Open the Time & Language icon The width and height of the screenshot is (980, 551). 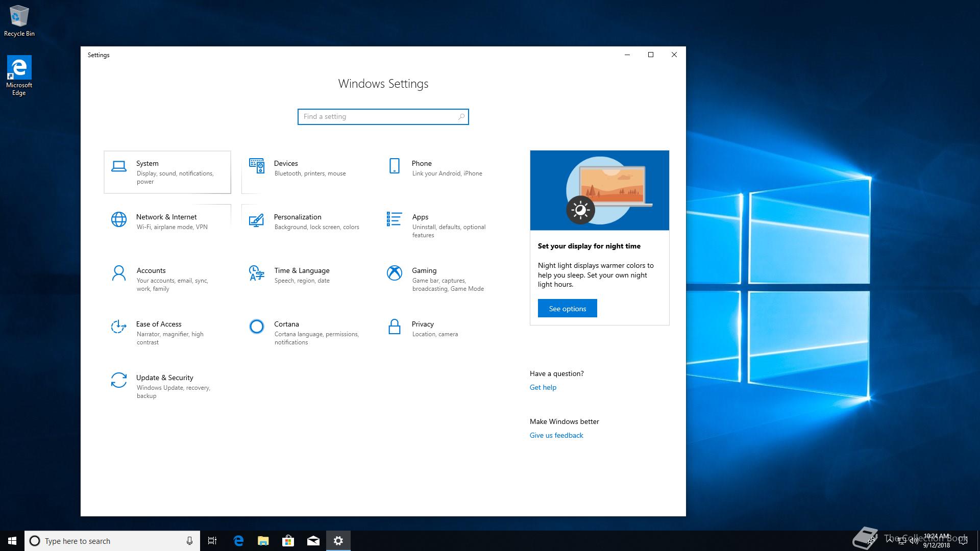coord(257,273)
